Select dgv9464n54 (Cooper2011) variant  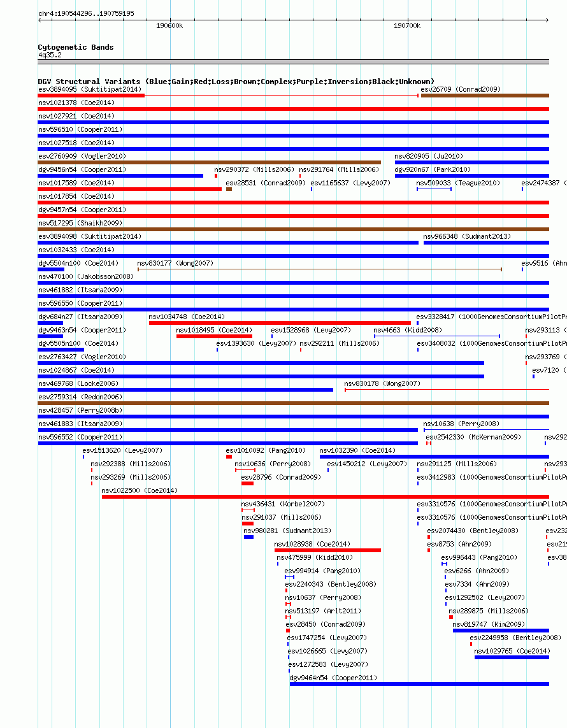[419, 684]
